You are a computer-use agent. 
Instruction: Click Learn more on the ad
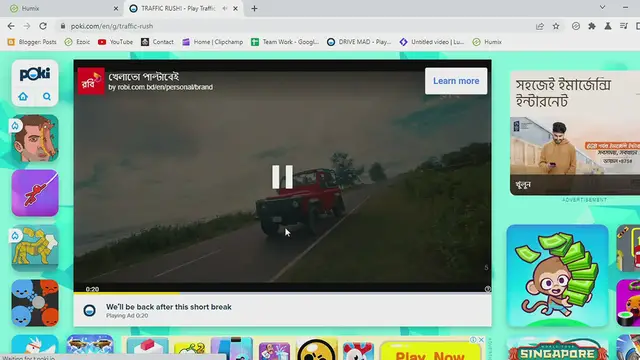tap(456, 81)
